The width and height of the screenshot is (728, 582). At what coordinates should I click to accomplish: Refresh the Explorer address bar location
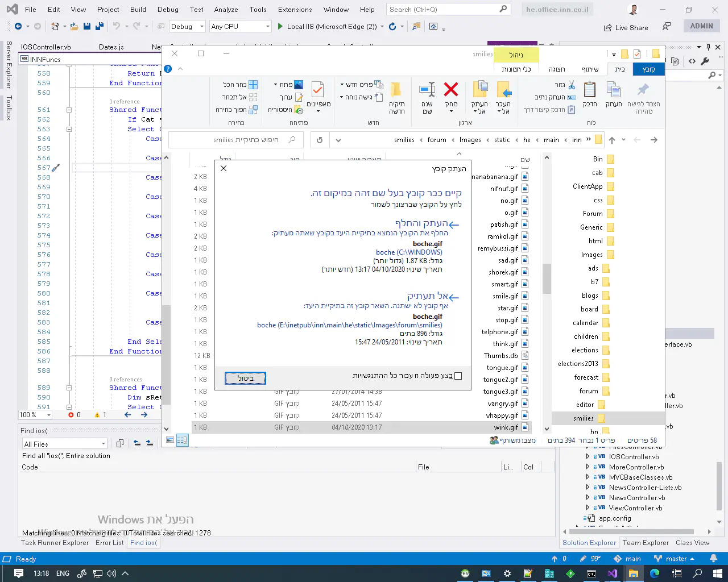[x=320, y=140]
